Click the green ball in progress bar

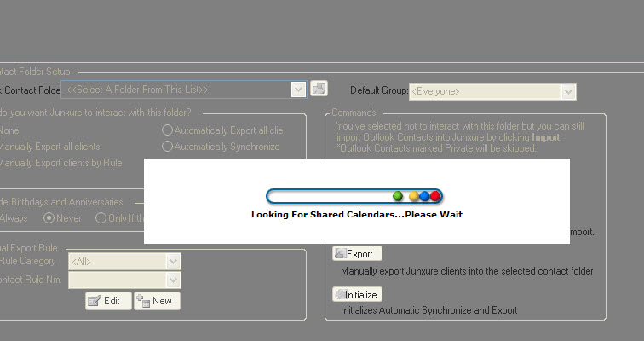click(398, 196)
